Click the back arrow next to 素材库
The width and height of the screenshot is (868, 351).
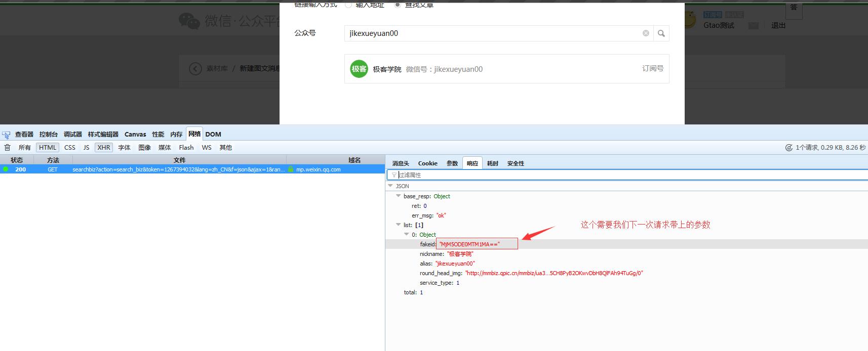195,69
